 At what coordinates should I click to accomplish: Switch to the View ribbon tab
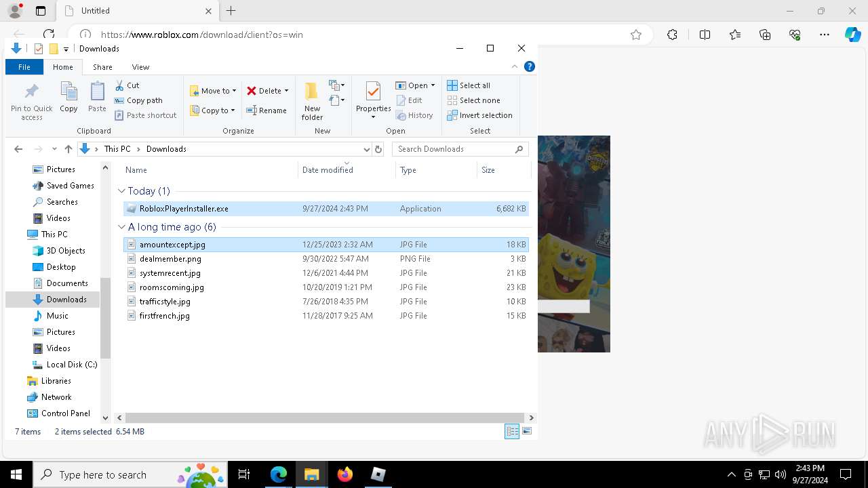coord(140,67)
